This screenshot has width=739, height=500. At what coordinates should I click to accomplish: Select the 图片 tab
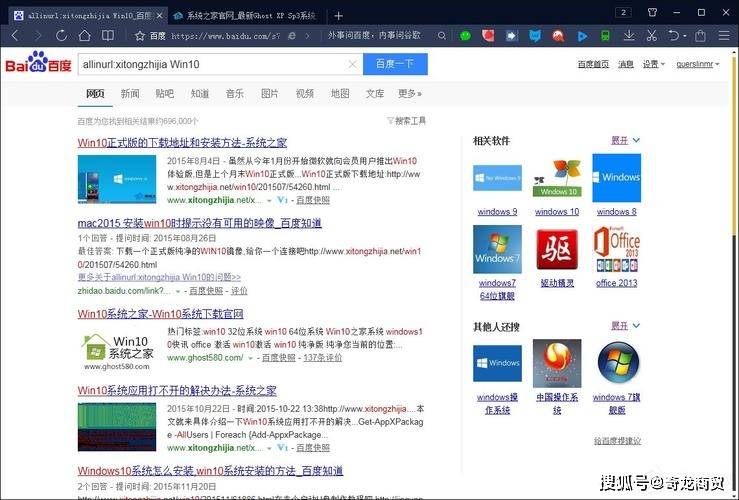pyautogui.click(x=270, y=94)
